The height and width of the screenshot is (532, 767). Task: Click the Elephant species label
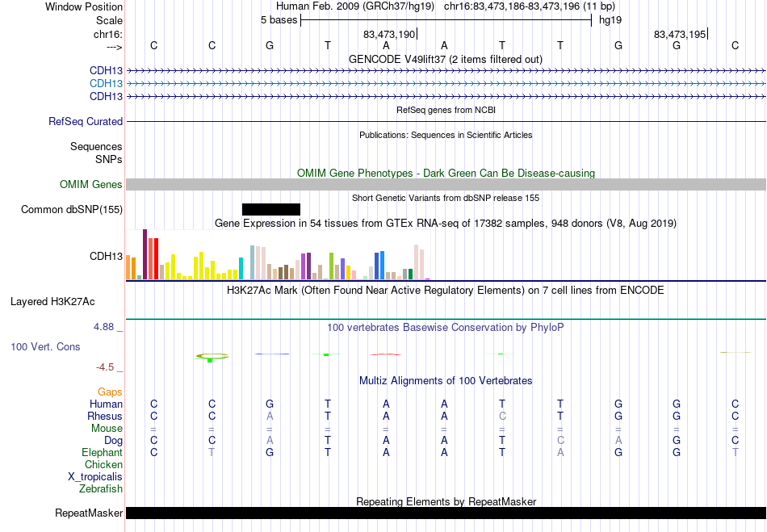pyautogui.click(x=103, y=452)
